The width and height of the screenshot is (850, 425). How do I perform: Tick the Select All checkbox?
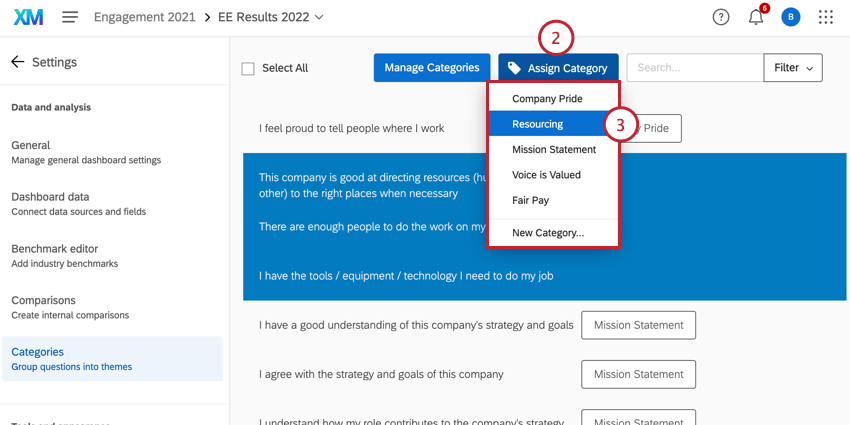pyautogui.click(x=248, y=69)
